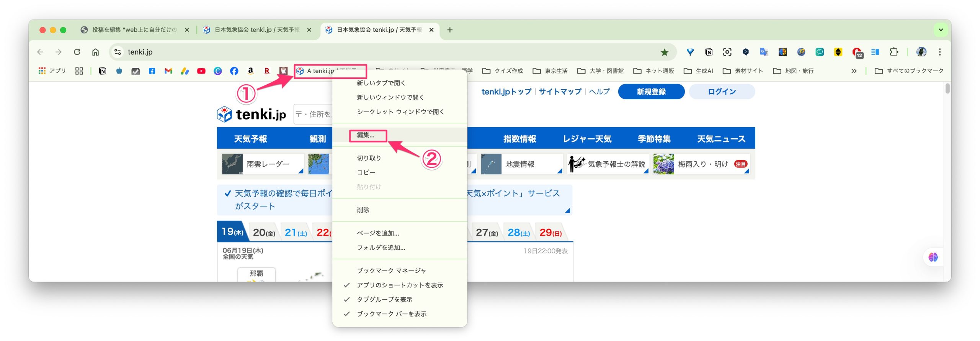Select フォルダを追加... menu entry
This screenshot has width=980, height=341.
[x=400, y=248]
